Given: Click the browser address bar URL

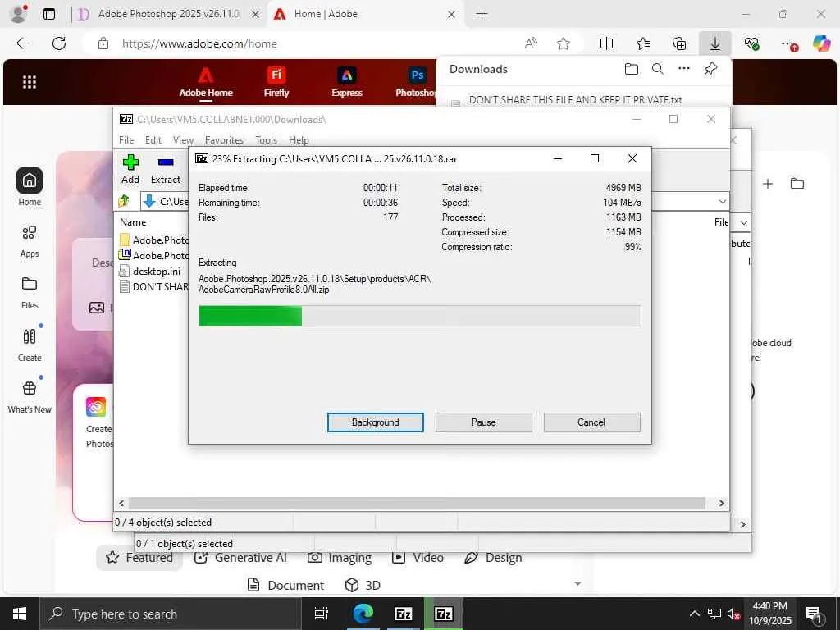Looking at the screenshot, I should click(x=199, y=43).
